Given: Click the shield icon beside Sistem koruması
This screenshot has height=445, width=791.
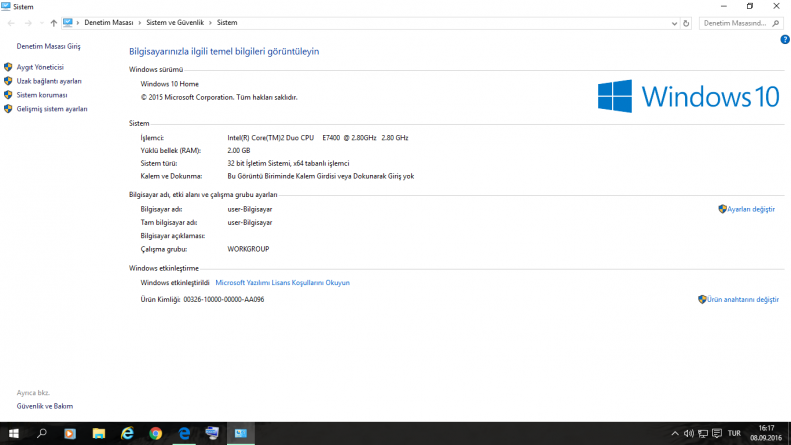Looking at the screenshot, I should coord(8,95).
